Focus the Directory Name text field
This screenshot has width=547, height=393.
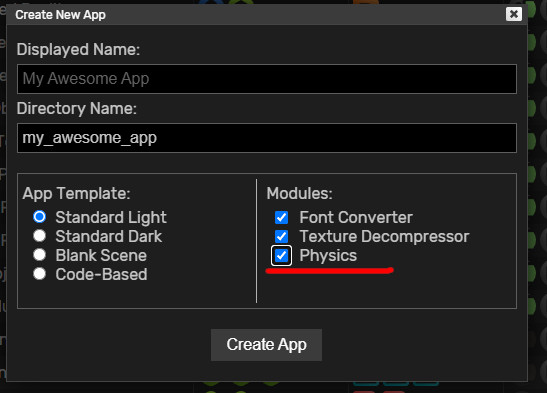tap(267, 138)
